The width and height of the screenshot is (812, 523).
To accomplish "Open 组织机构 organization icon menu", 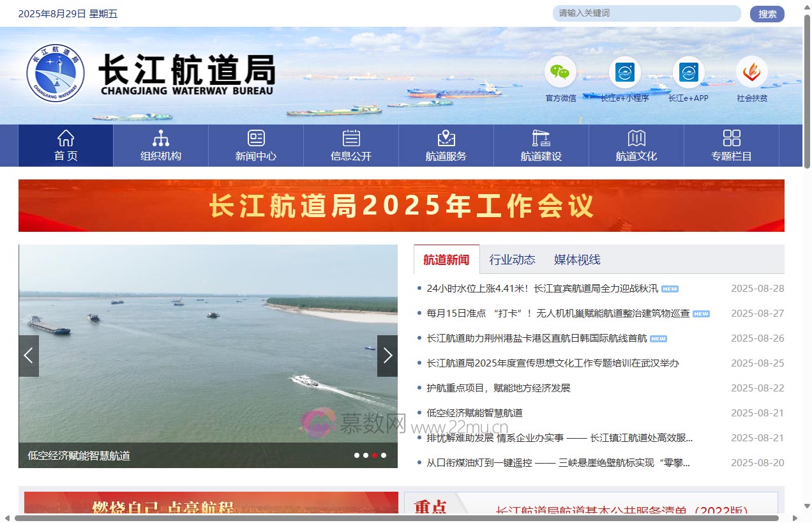I will [161, 138].
